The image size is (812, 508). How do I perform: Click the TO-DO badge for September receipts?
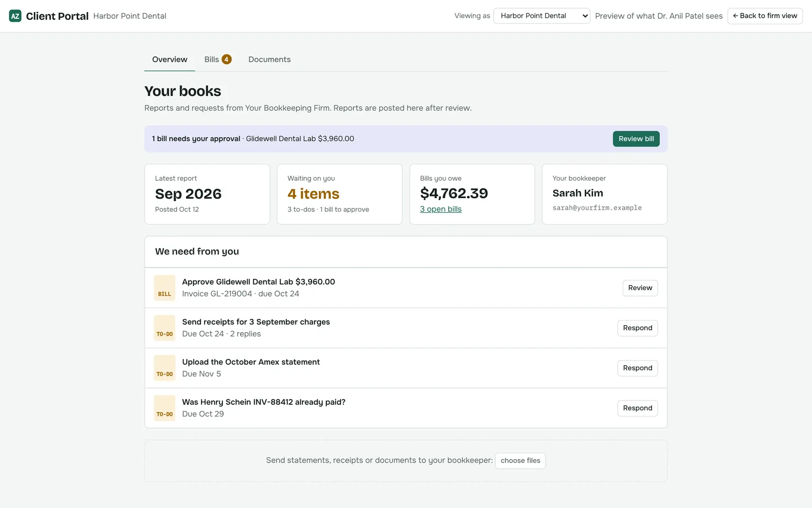[x=164, y=328]
